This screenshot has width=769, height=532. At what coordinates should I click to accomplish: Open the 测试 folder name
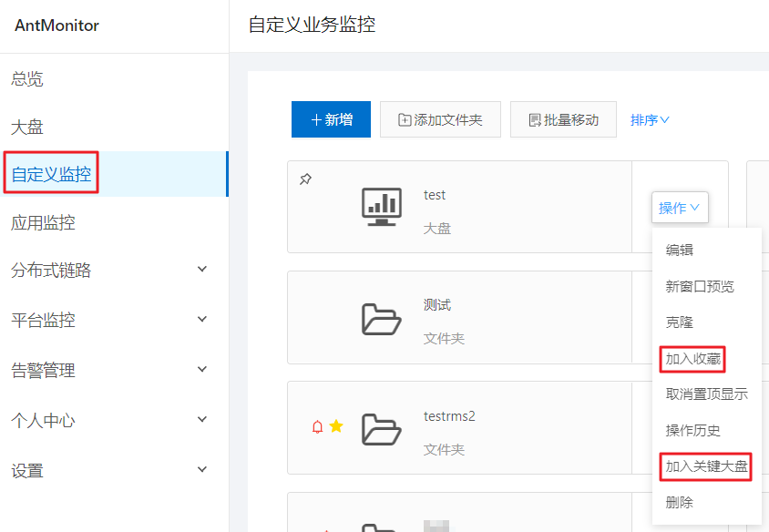click(x=437, y=305)
